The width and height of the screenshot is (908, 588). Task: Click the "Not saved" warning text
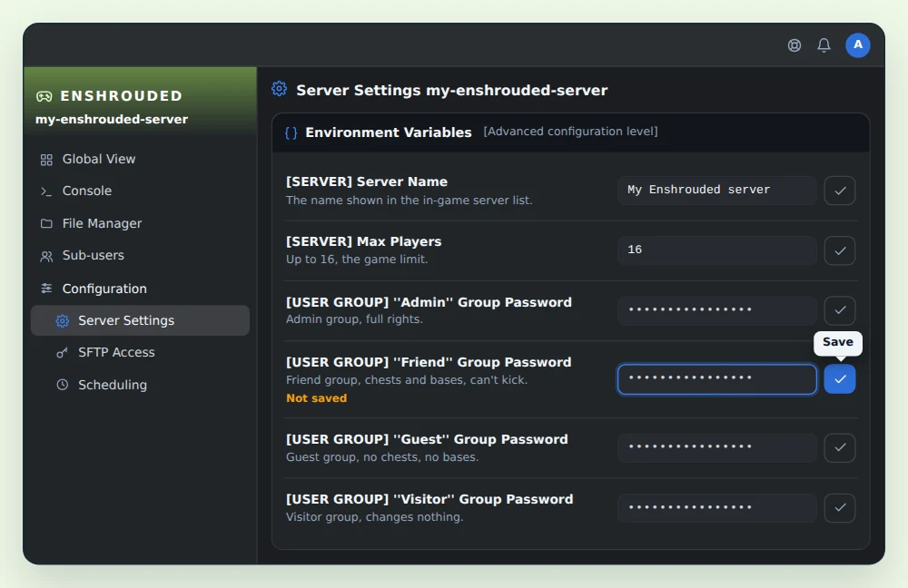(x=316, y=398)
